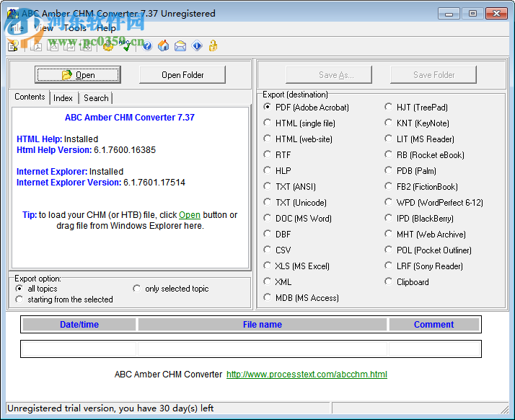Choose 'starting from the selected' option
This screenshot has height=420, width=515.
point(19,299)
